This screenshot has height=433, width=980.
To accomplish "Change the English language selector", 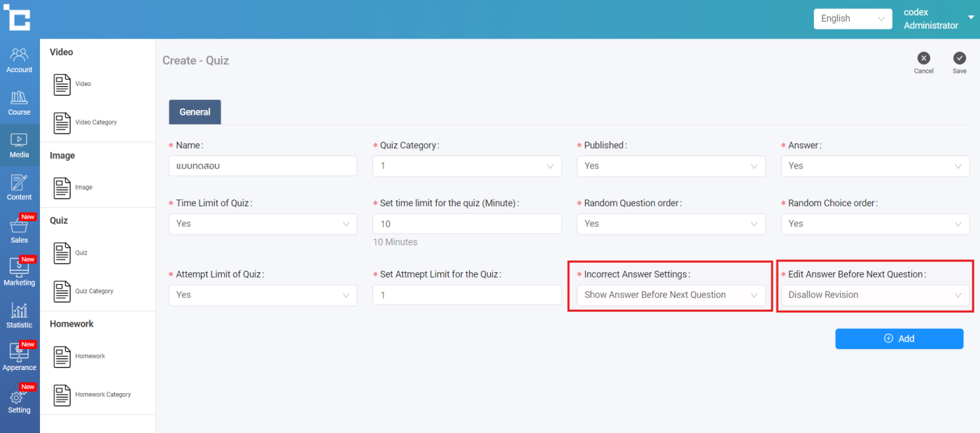I will click(x=852, y=19).
